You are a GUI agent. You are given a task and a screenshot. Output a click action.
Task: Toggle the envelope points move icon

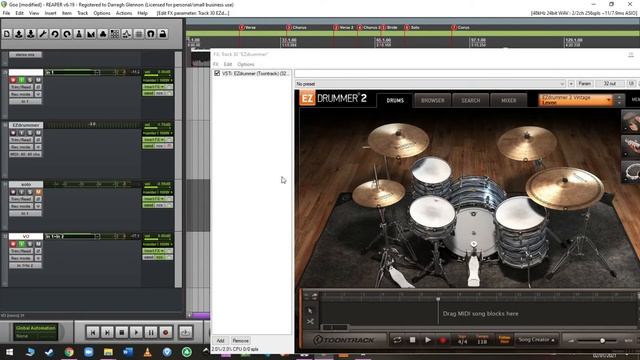click(x=127, y=34)
